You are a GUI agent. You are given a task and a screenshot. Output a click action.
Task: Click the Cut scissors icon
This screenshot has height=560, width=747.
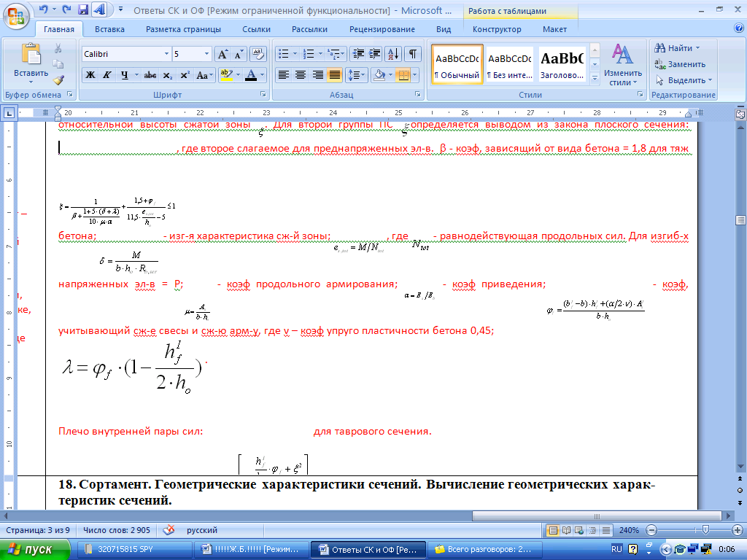coord(58,49)
